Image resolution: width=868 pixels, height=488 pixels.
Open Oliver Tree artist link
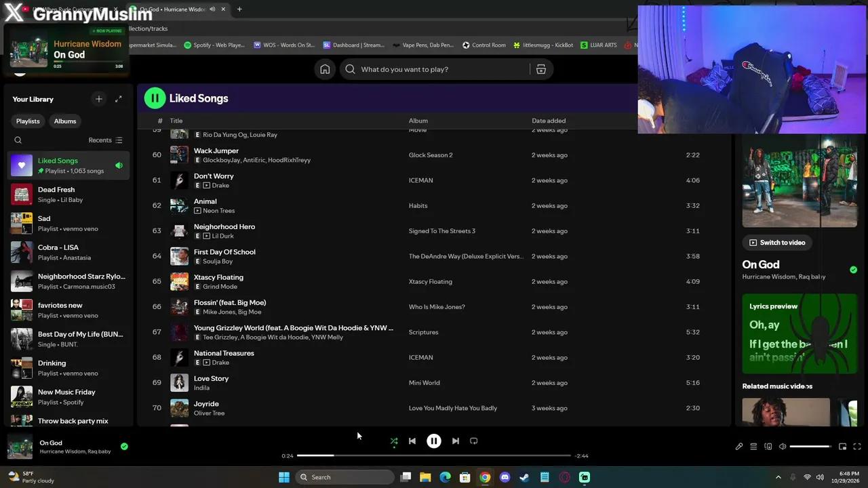click(x=209, y=413)
